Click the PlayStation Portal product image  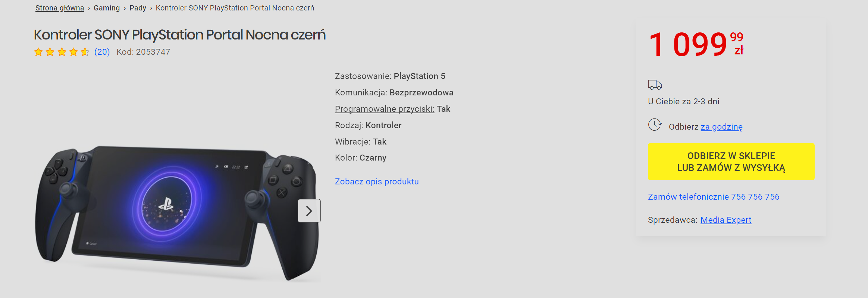pyautogui.click(x=177, y=212)
